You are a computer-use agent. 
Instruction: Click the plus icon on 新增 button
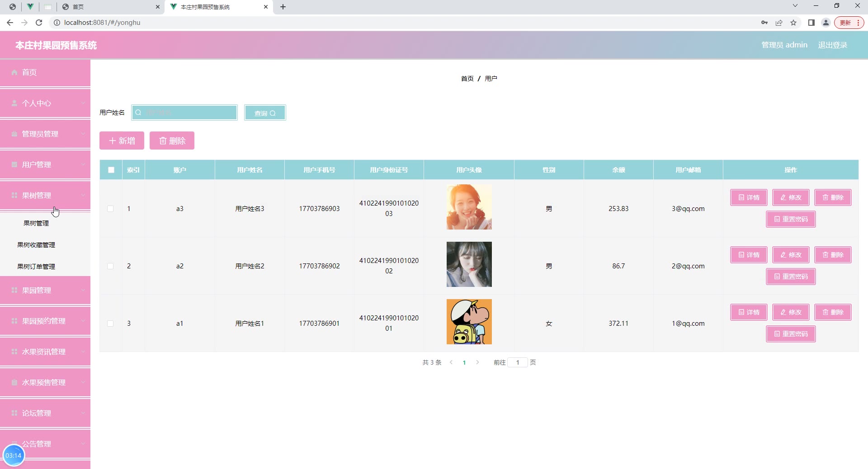[x=113, y=141]
